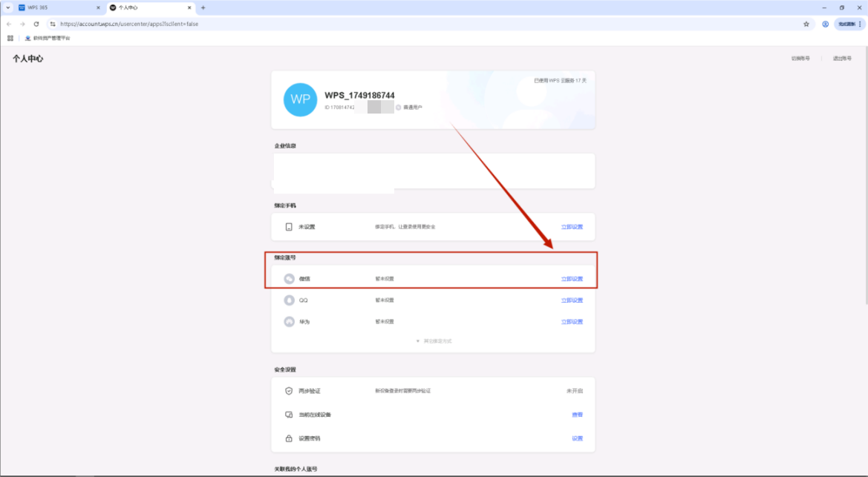Image resolution: width=868 pixels, height=477 pixels.
Task: Click the 两步验证 label
Action: coord(310,391)
